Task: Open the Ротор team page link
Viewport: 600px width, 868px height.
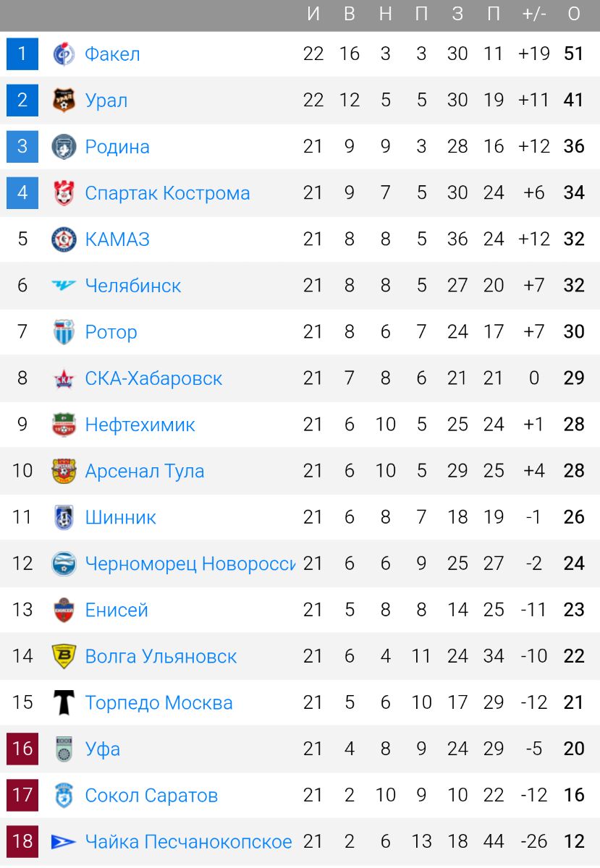Action: pyautogui.click(x=111, y=332)
